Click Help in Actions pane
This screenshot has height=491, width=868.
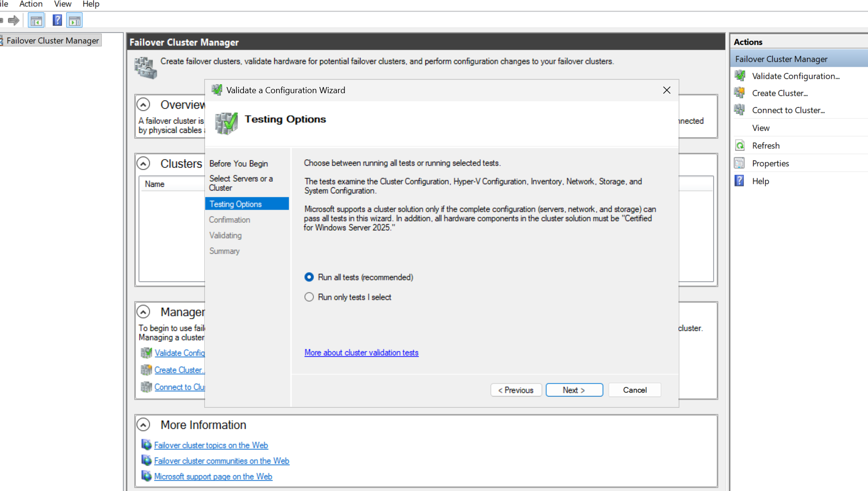tap(760, 181)
